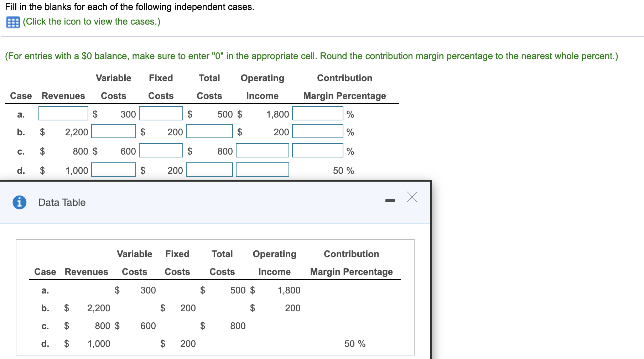
Task: Minimize the Data Table popup
Action: pyautogui.click(x=390, y=201)
